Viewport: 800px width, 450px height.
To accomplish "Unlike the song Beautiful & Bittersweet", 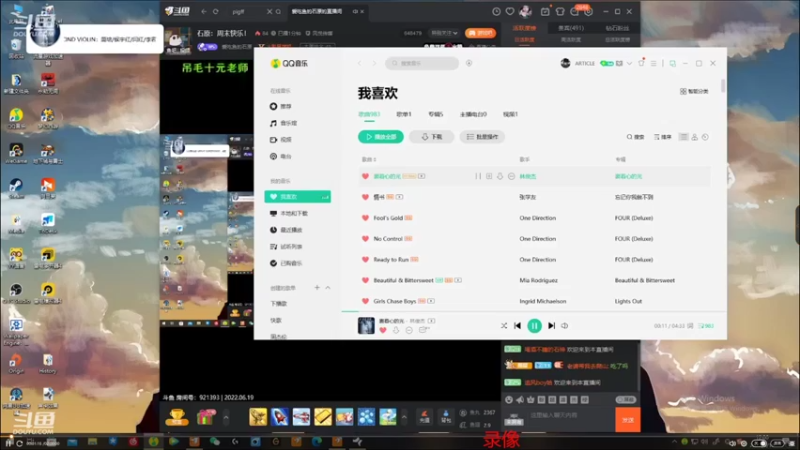I will pos(365,280).
